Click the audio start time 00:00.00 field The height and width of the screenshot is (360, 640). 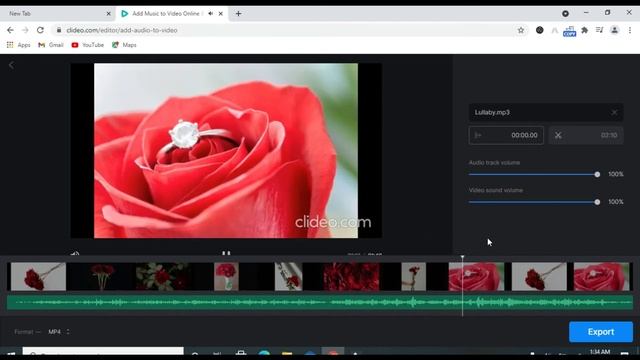506,135
